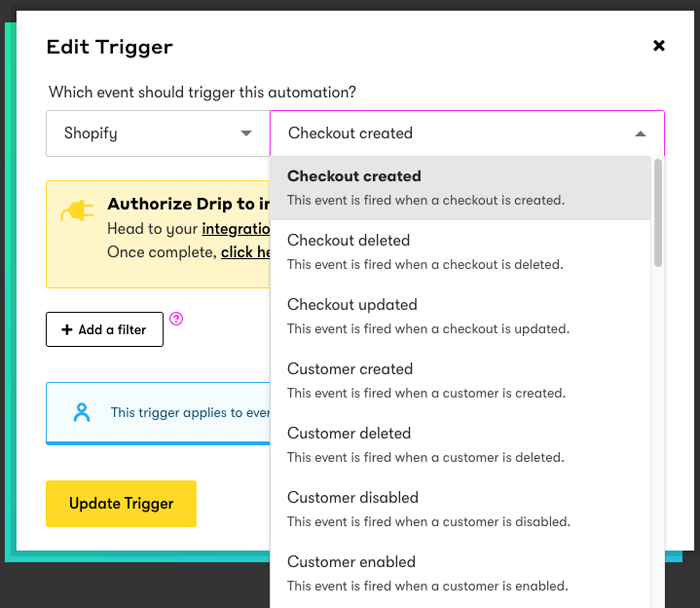
Task: Choose the Customer deleted event
Action: [x=460, y=444]
